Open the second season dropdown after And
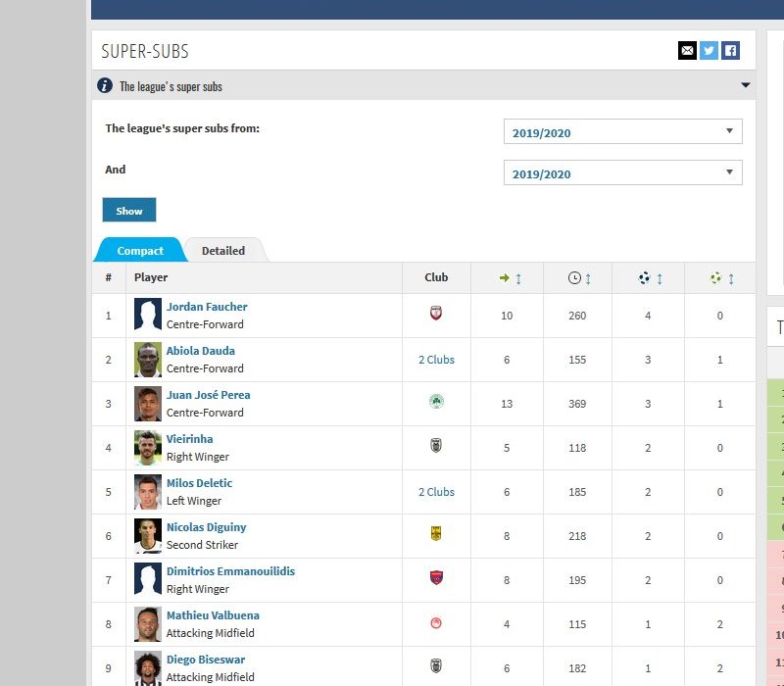Image resolution: width=784 pixels, height=686 pixels. coord(622,173)
